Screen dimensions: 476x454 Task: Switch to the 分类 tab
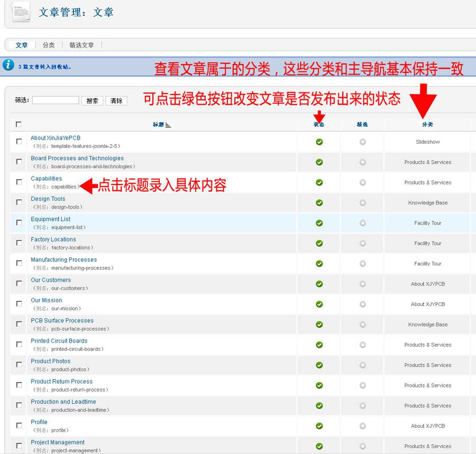click(49, 45)
